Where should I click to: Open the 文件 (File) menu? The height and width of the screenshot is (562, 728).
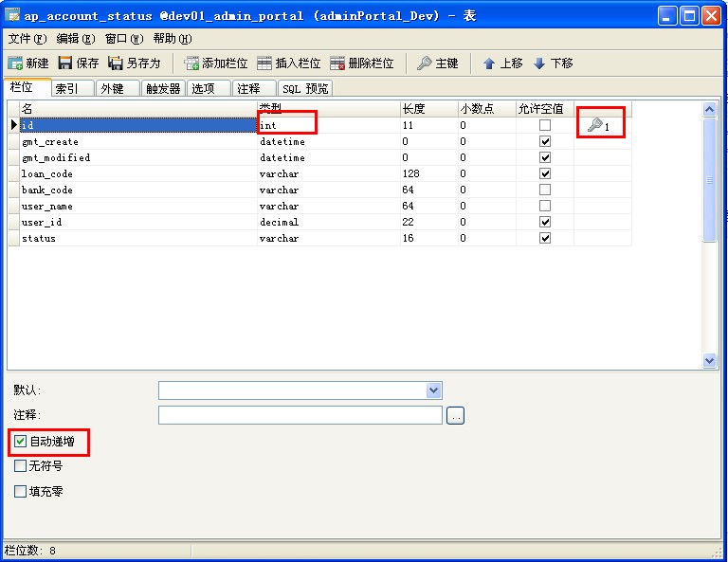tap(27, 39)
